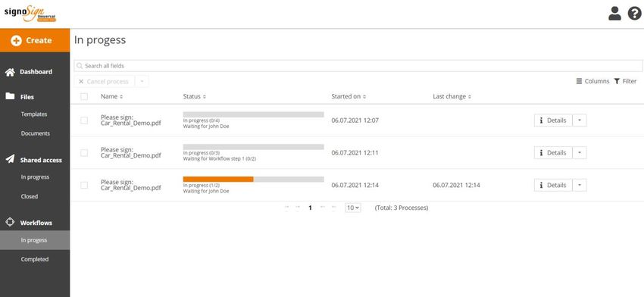Open the user account profile icon
This screenshot has width=644, height=297.
[x=614, y=14]
